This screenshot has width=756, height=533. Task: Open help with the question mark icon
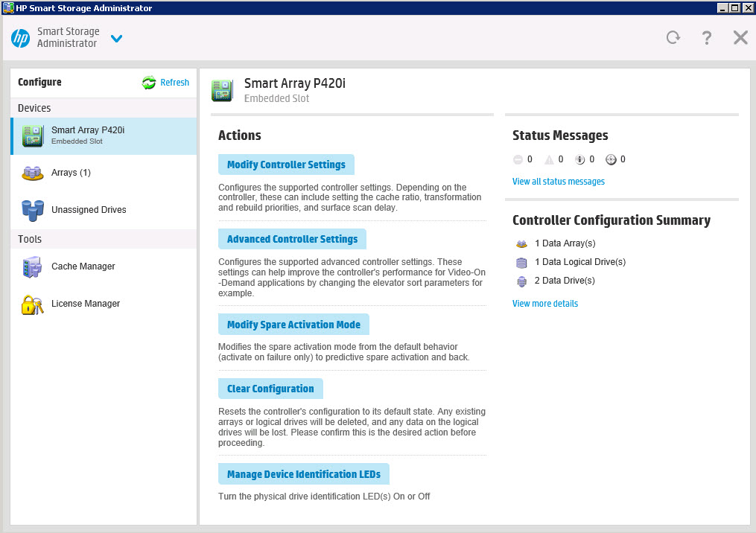[706, 37]
